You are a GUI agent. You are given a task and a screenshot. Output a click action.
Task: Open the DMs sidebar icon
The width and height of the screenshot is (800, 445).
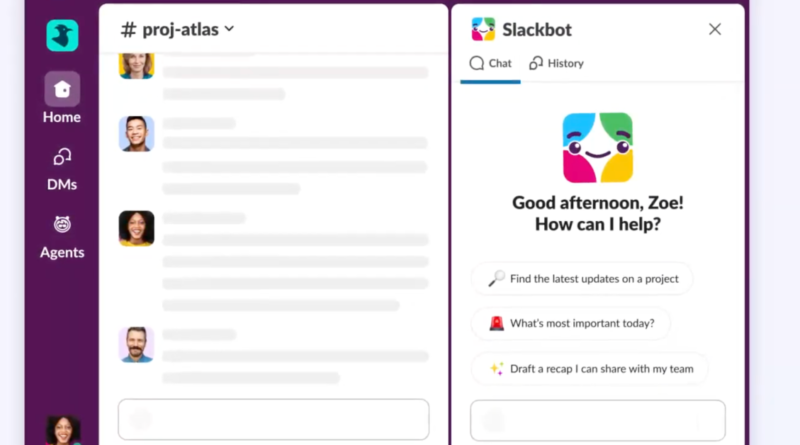coord(62,157)
